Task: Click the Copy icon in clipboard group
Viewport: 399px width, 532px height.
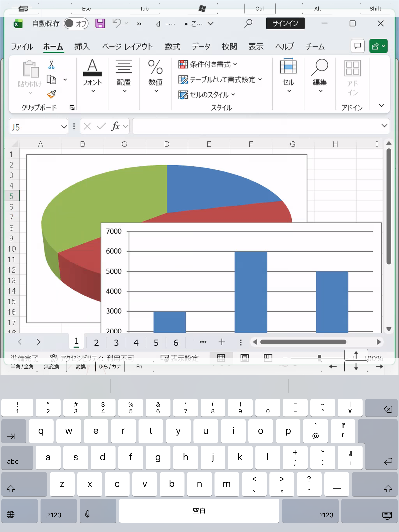Action: point(51,79)
